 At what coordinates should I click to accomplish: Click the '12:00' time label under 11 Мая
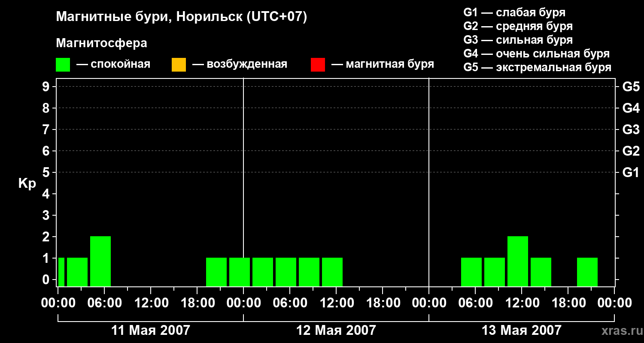pos(151,303)
